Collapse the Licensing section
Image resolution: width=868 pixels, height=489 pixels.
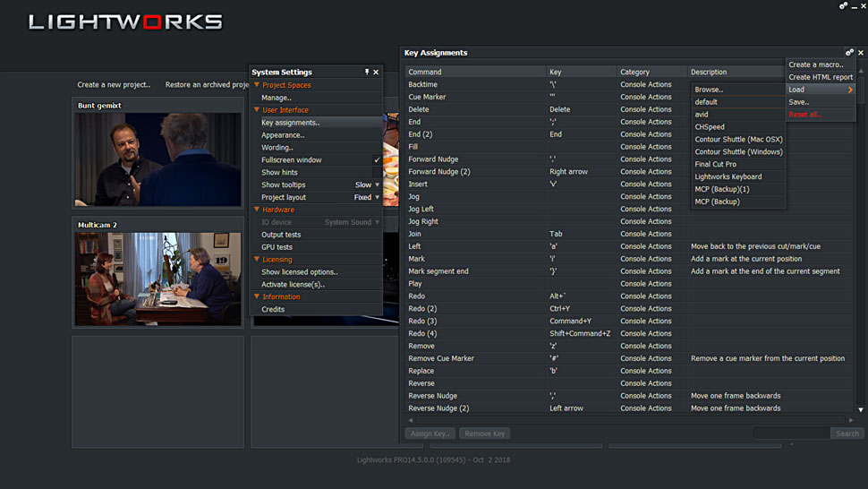pos(257,259)
